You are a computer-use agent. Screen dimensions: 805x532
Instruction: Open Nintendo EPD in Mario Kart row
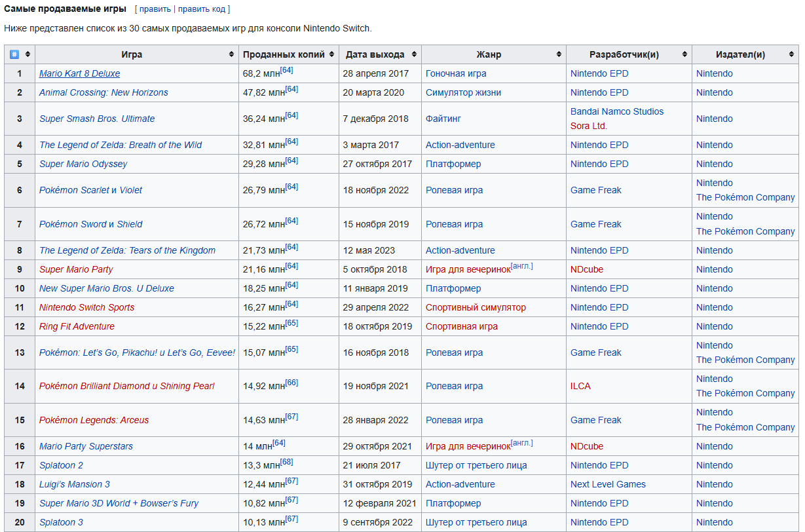tap(599, 73)
